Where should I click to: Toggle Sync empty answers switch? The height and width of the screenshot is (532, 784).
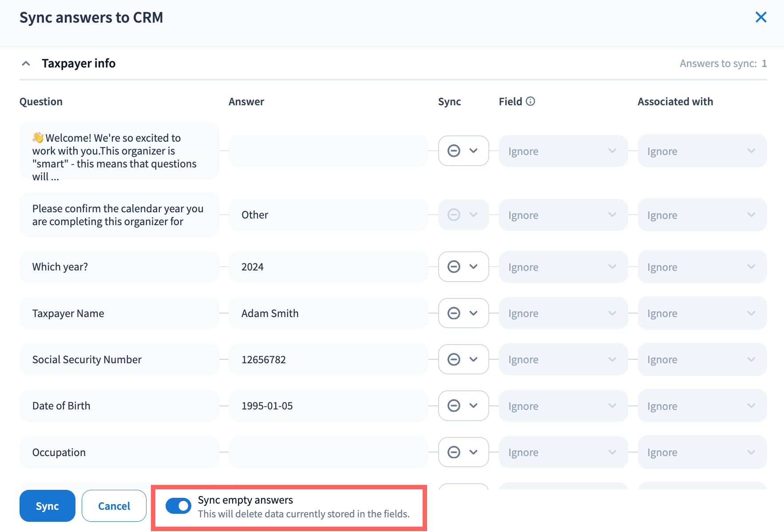(178, 506)
